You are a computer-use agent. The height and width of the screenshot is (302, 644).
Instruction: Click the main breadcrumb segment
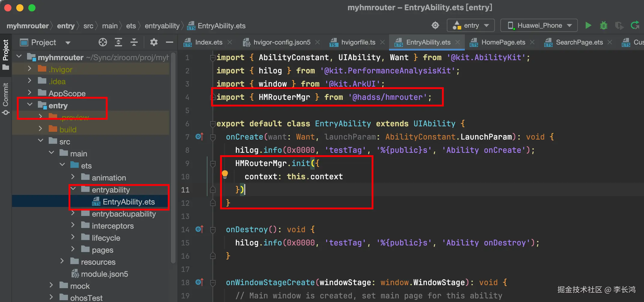(110, 26)
